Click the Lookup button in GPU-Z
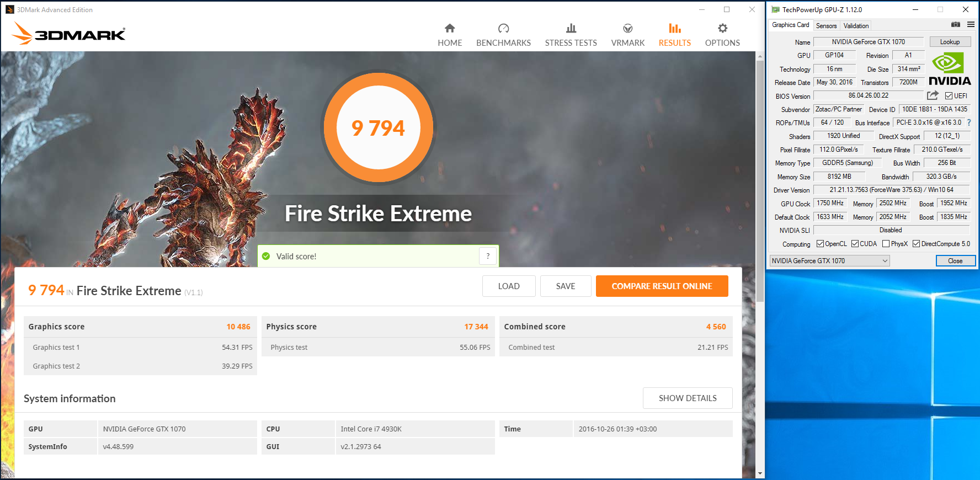Screen dimensions: 980x480 coord(950,42)
